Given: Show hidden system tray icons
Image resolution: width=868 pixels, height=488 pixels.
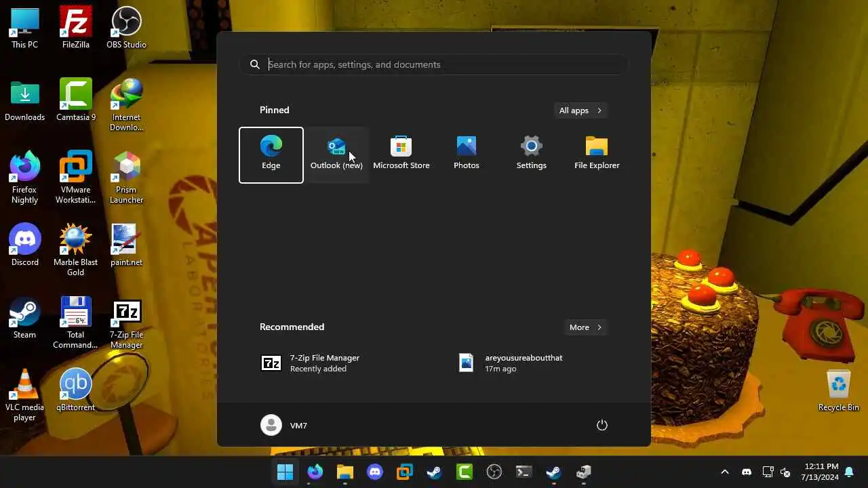Looking at the screenshot, I should click(x=725, y=472).
